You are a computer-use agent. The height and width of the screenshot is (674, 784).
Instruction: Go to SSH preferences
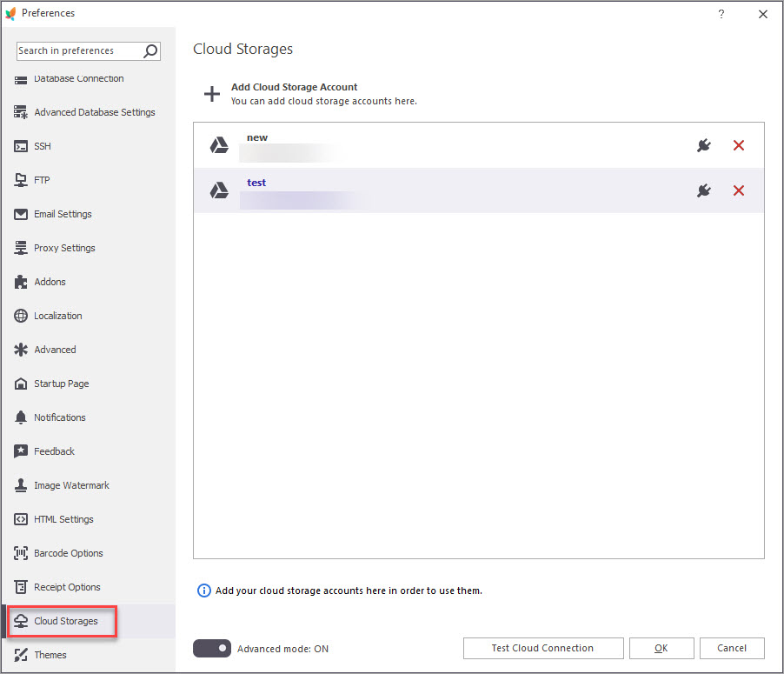point(88,146)
